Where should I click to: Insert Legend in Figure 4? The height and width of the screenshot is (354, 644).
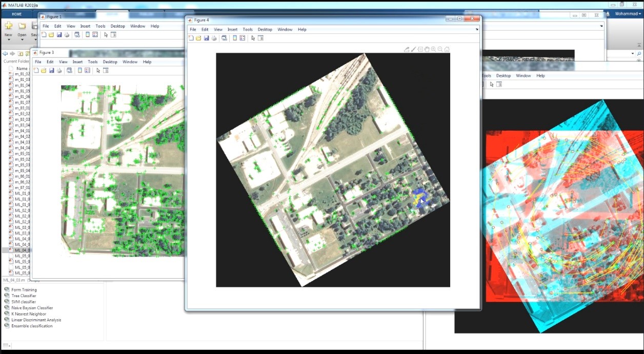click(243, 38)
